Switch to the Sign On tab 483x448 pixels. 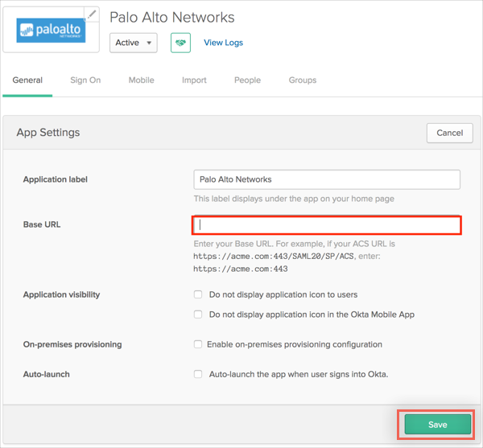click(x=85, y=80)
